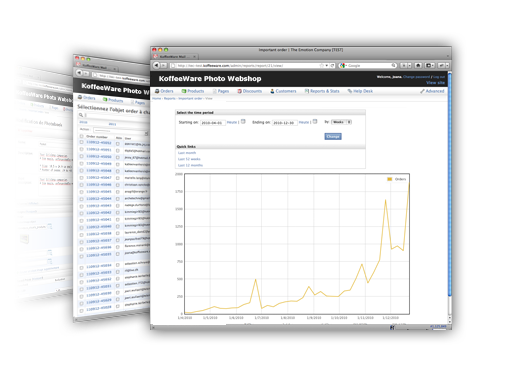Click the Reports & Stats chart icon
Viewport: 510px width, 385px height.
point(307,91)
